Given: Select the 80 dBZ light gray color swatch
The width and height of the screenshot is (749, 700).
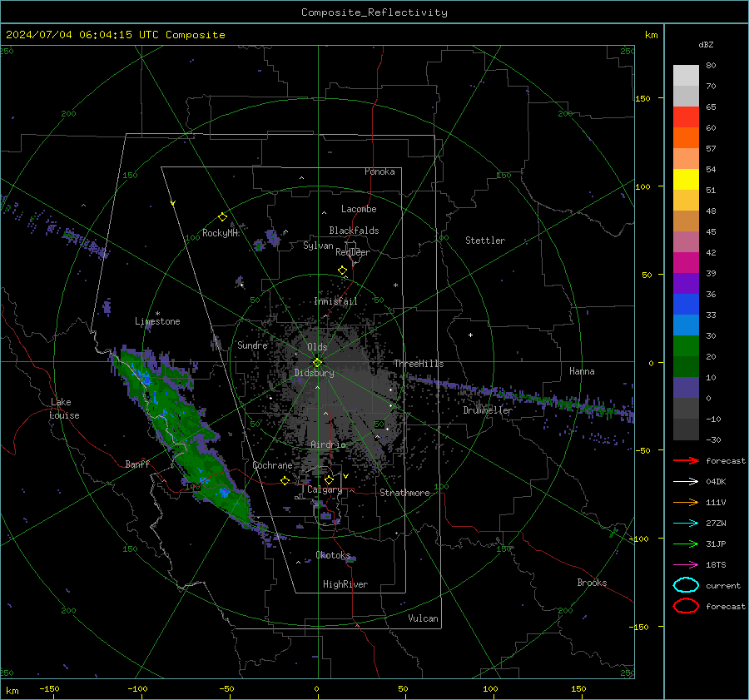Looking at the screenshot, I should (686, 76).
